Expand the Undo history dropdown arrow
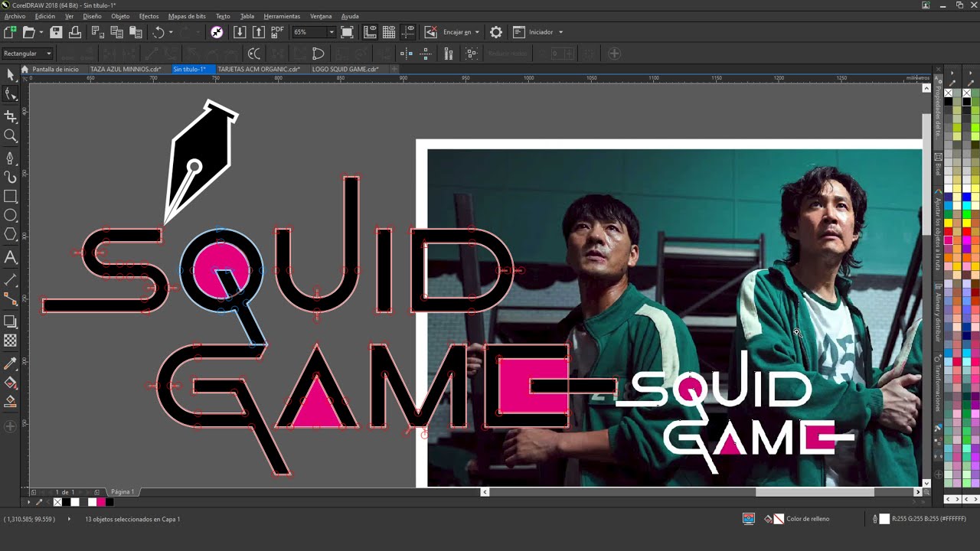 (x=170, y=32)
